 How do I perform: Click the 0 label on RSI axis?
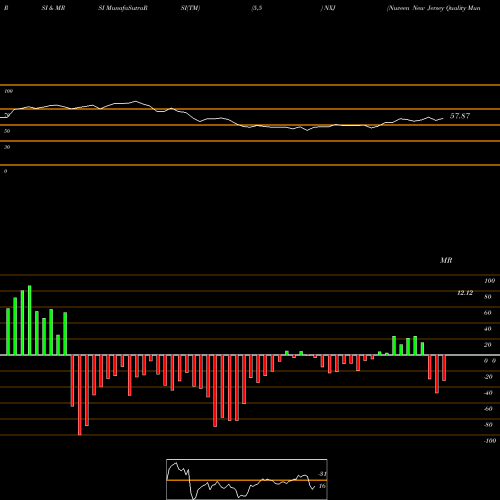pyautogui.click(x=5, y=171)
